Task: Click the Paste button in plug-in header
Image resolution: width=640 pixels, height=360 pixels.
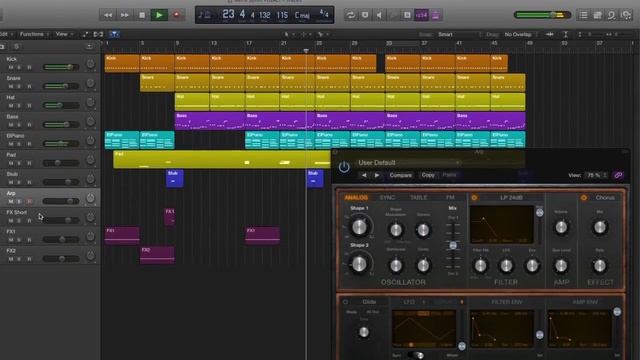Action: 449,175
